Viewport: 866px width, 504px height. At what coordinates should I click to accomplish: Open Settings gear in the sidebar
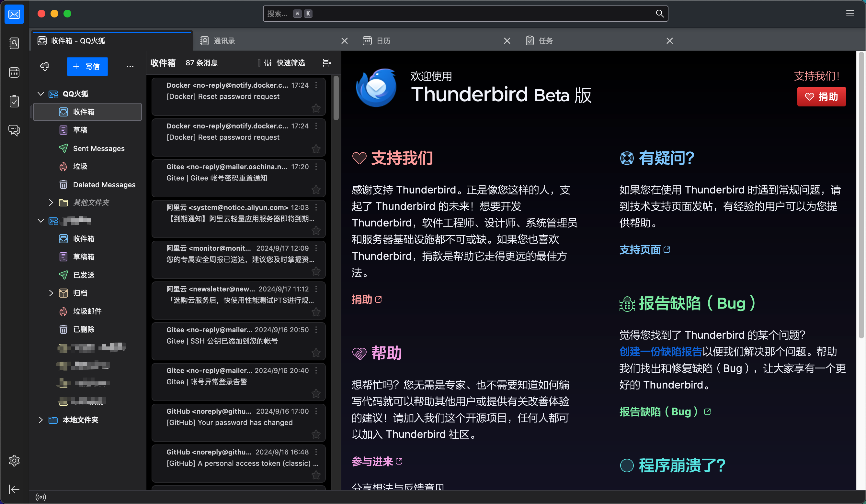click(14, 460)
